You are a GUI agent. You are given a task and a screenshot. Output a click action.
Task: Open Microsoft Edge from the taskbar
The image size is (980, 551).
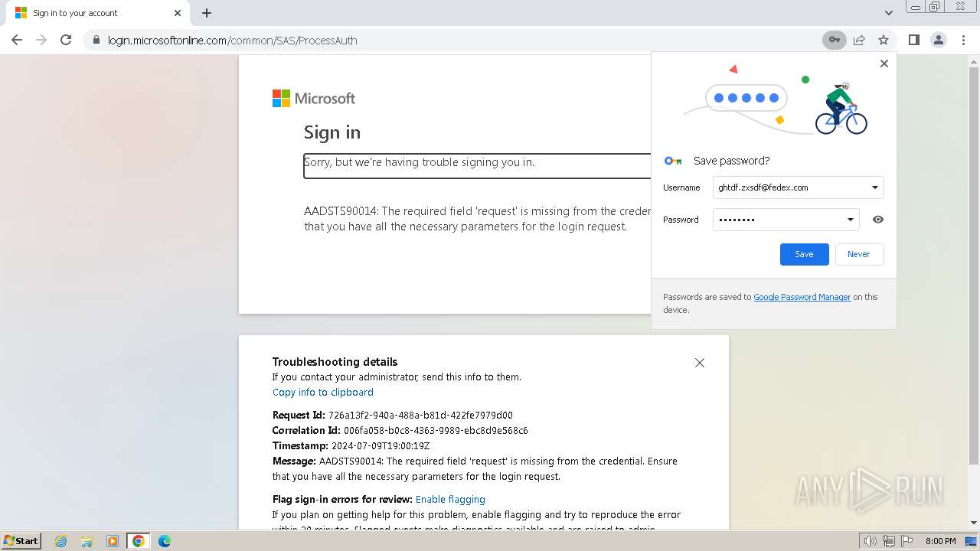[165, 541]
